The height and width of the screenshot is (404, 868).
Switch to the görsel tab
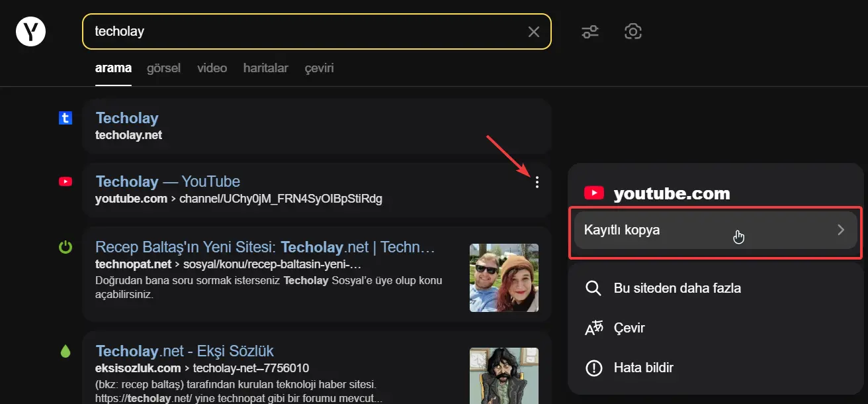pos(163,68)
